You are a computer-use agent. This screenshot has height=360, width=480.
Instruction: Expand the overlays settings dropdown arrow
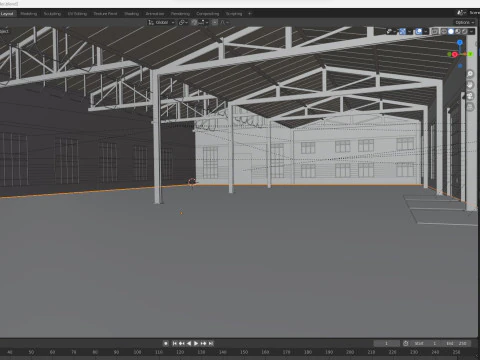coord(426,31)
